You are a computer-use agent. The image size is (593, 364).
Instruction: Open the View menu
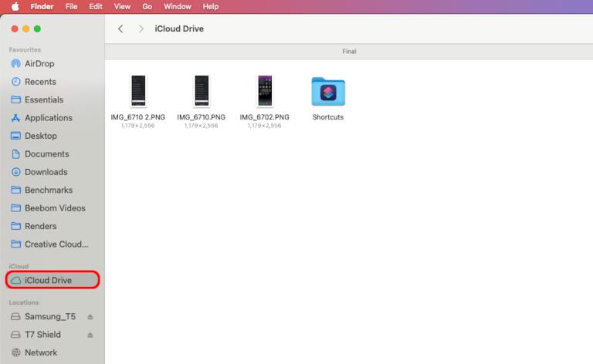(122, 6)
